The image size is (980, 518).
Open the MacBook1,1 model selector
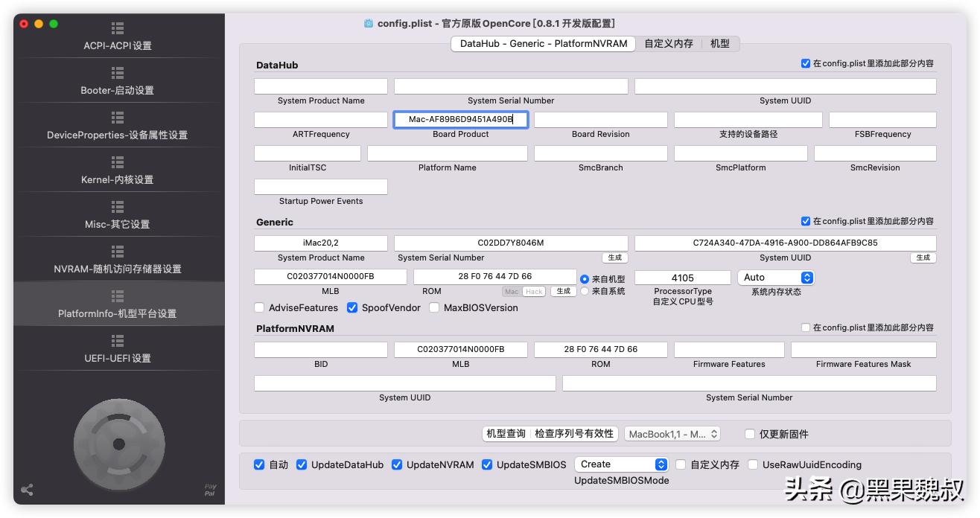(x=672, y=433)
